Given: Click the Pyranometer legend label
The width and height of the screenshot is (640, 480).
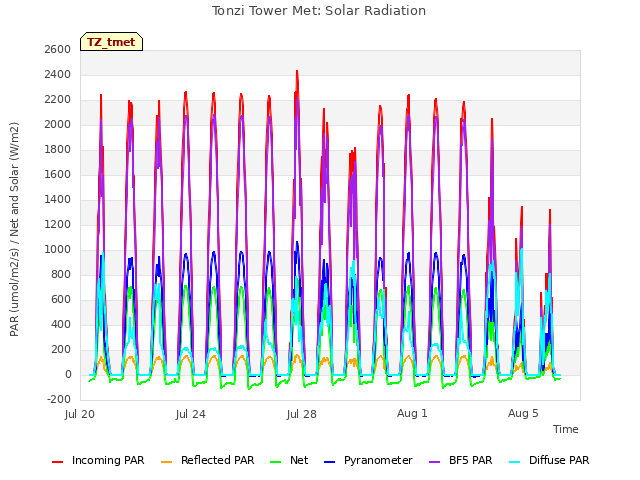Looking at the screenshot, I should point(378,460).
